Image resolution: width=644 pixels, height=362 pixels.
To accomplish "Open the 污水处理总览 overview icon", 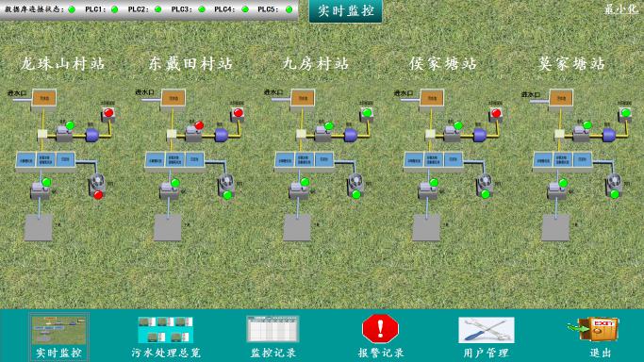I will (x=165, y=330).
